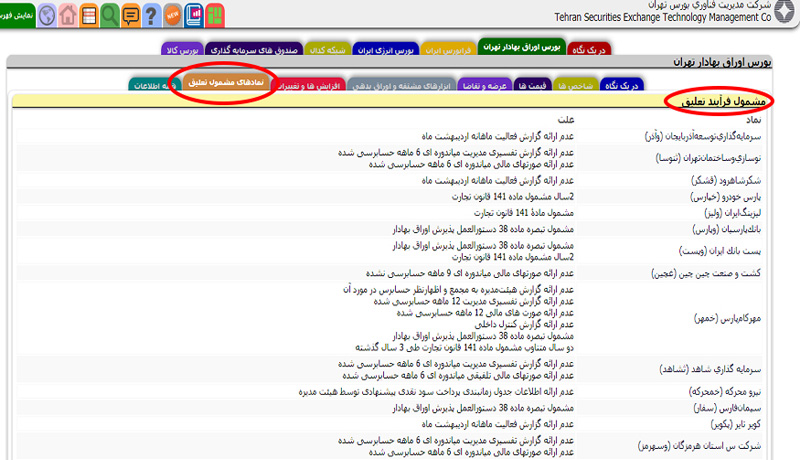Switch to the فرابورس ایران tab
This screenshot has height=460, width=800.
click(448, 50)
